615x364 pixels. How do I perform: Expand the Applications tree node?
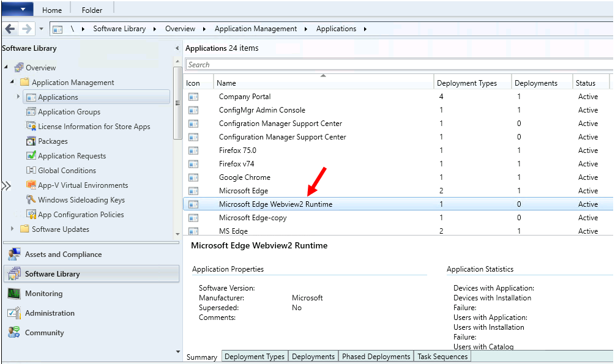(18, 96)
